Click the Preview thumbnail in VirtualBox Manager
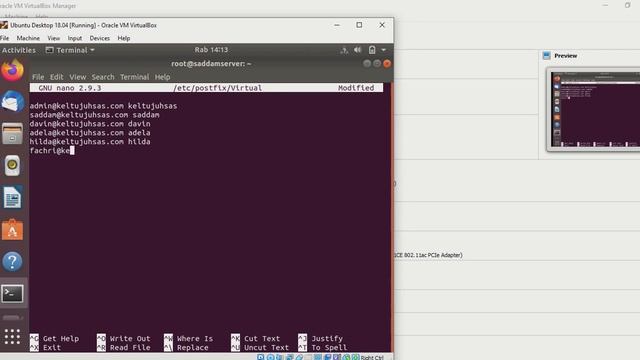640x360 pixels. click(x=595, y=109)
